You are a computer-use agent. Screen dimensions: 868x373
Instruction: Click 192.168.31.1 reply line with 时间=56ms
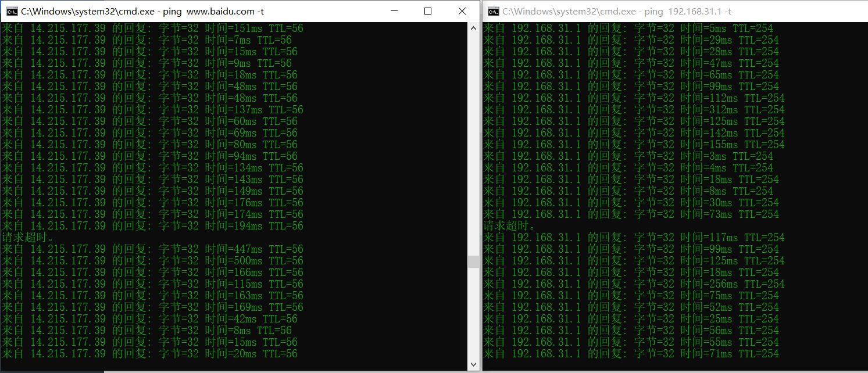[631, 331]
